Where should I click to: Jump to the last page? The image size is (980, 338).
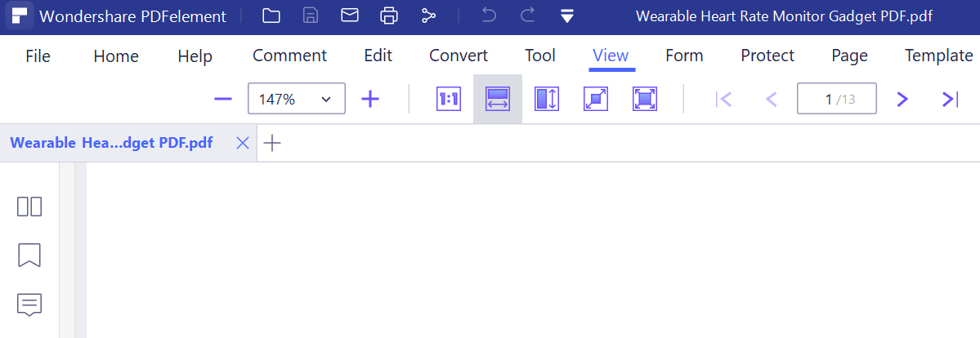950,99
